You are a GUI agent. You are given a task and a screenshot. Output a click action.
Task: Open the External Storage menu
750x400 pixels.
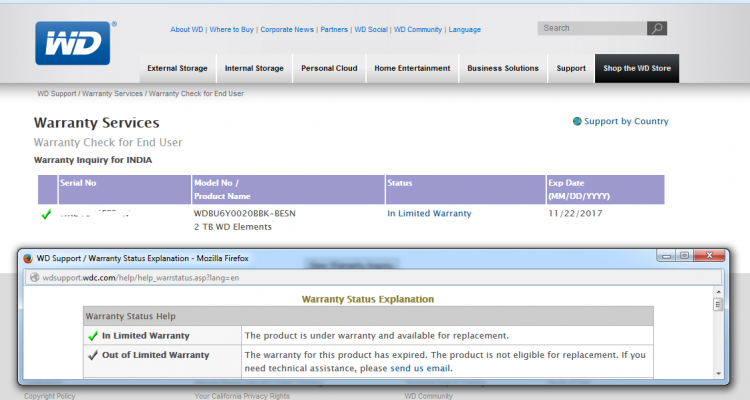click(x=177, y=68)
